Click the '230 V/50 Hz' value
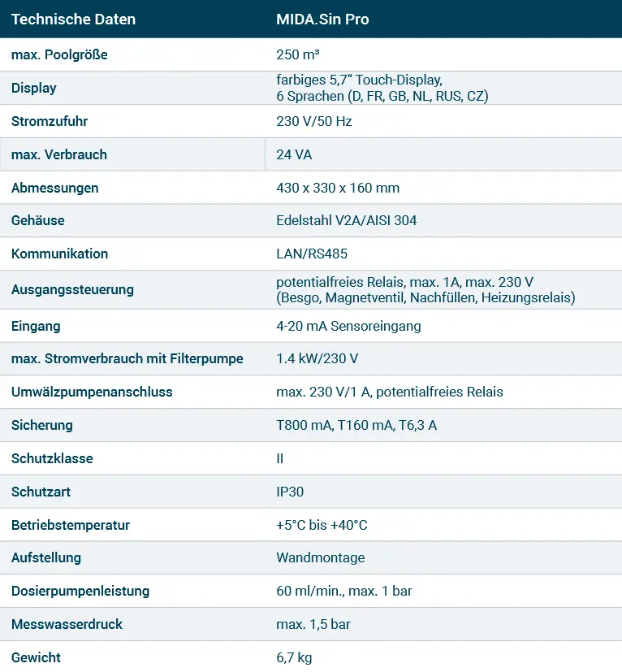622x672 pixels. coord(314,121)
